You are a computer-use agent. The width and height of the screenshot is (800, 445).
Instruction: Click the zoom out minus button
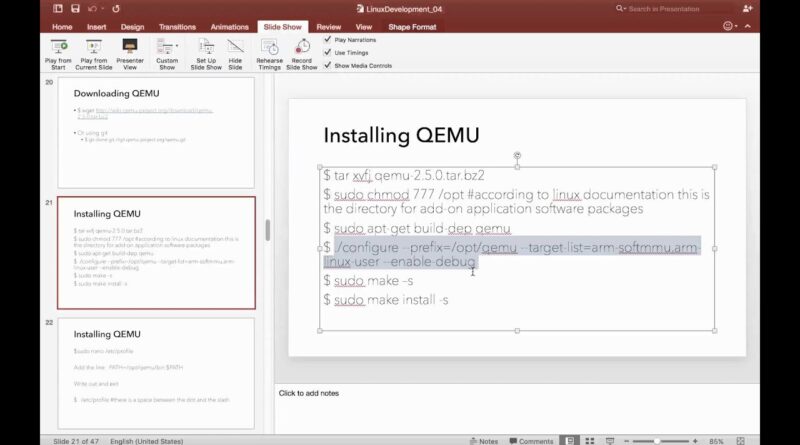tap(627, 441)
